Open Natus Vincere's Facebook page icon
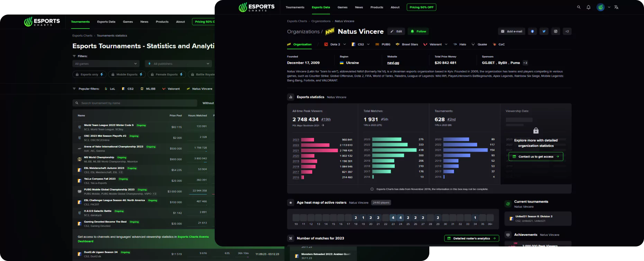Viewport: 644px width, 261px height. coord(532,31)
